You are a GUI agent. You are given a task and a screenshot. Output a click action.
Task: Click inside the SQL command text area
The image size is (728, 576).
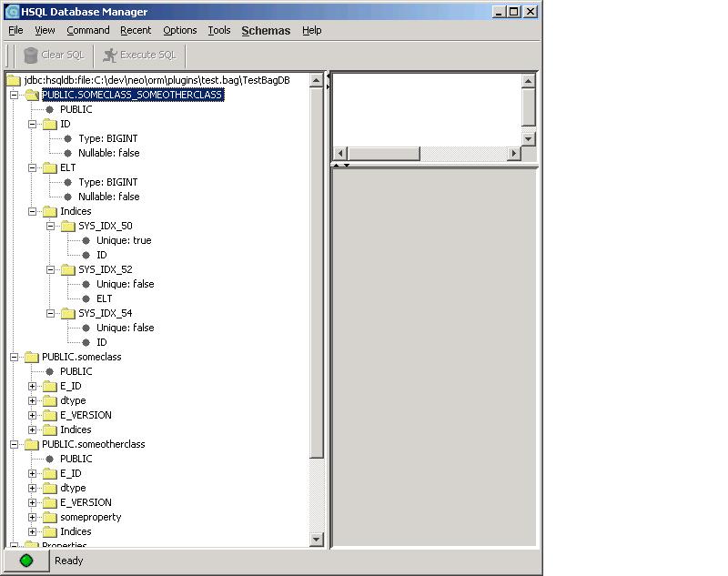click(x=427, y=110)
